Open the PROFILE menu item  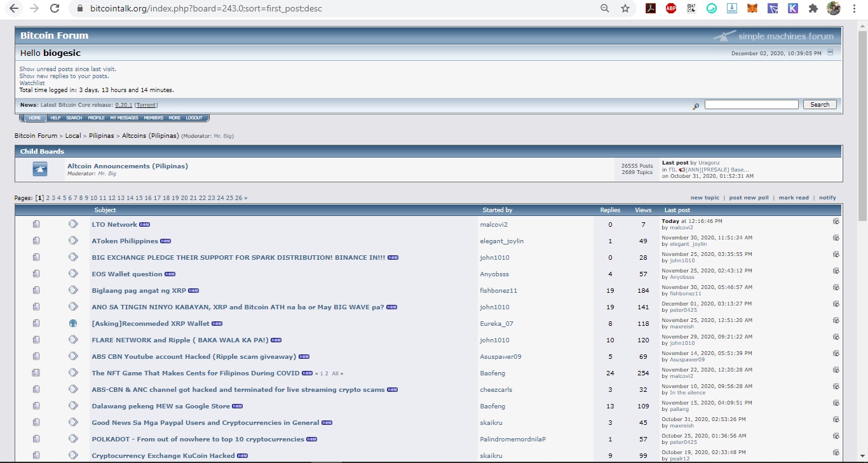97,117
